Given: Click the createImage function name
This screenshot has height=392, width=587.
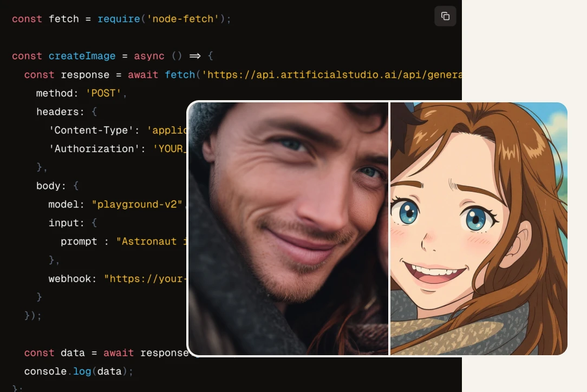Looking at the screenshot, I should (x=82, y=56).
